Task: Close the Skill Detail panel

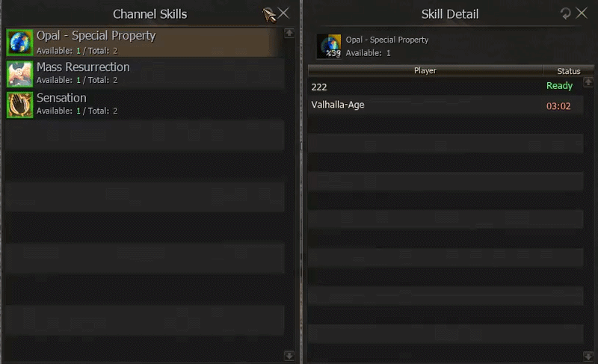Action: [582, 13]
